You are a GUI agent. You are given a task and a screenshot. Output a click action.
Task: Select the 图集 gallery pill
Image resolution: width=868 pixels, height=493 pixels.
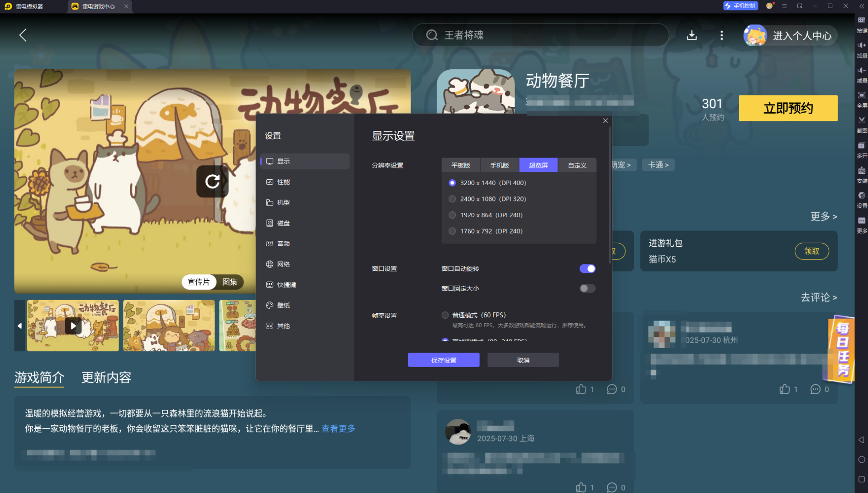(x=230, y=282)
